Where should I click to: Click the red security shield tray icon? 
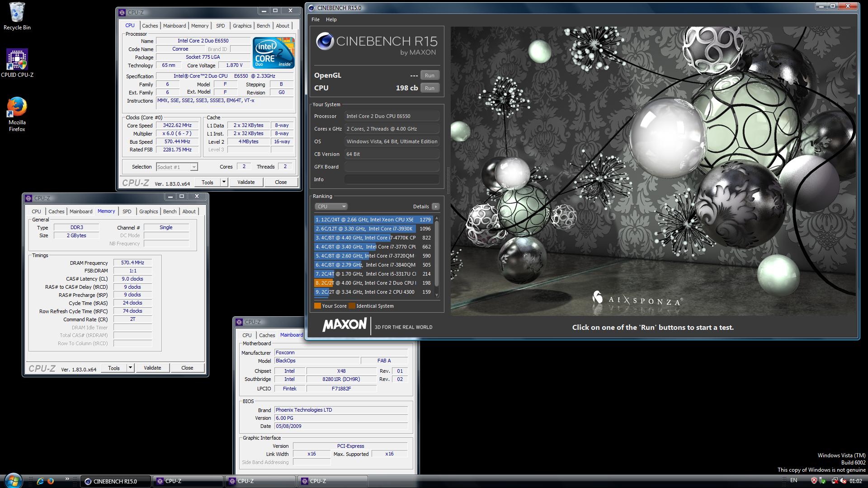pyautogui.click(x=814, y=481)
